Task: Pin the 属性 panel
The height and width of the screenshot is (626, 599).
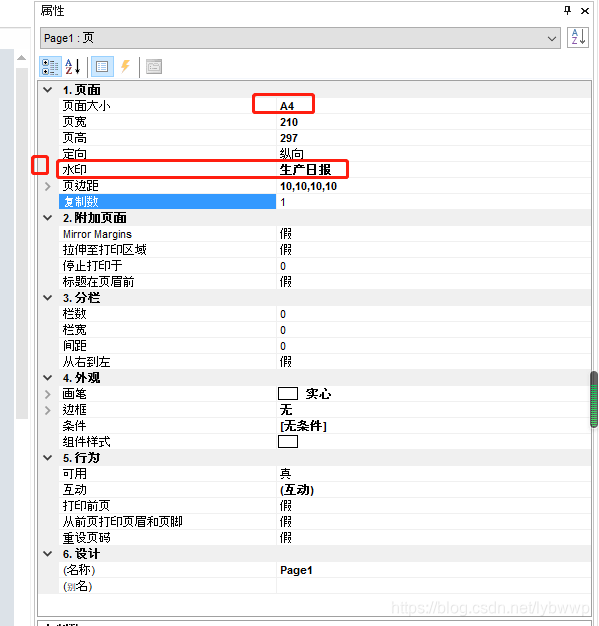Action: point(567,11)
